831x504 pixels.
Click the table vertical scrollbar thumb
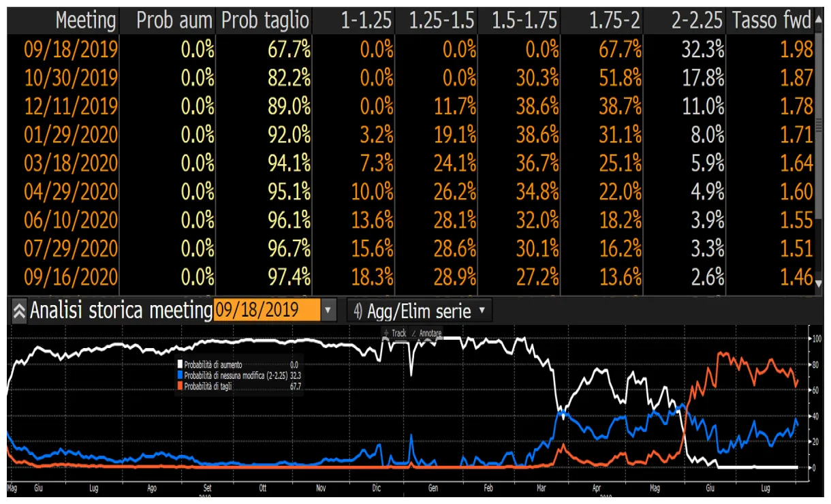pyautogui.click(x=819, y=123)
